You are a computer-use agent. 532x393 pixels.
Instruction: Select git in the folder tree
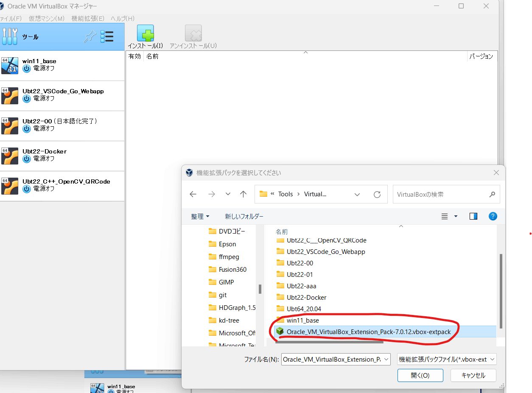[223, 295]
